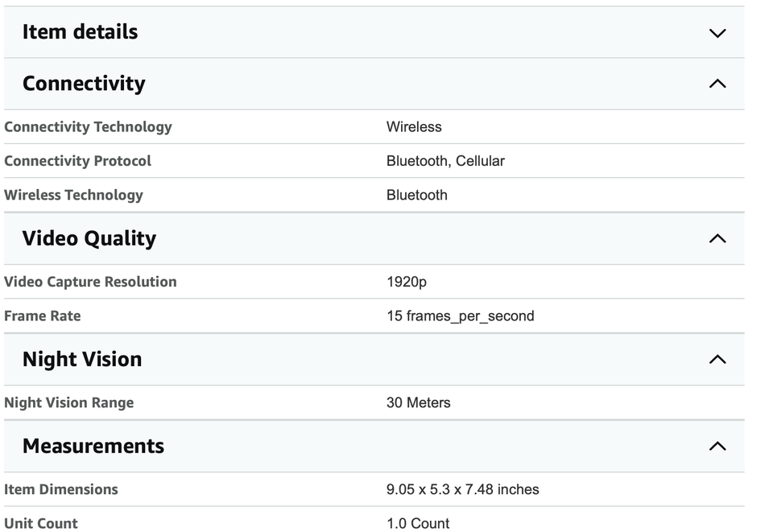
Task: Collapse the Connectivity section using its chevron
Action: click(717, 84)
